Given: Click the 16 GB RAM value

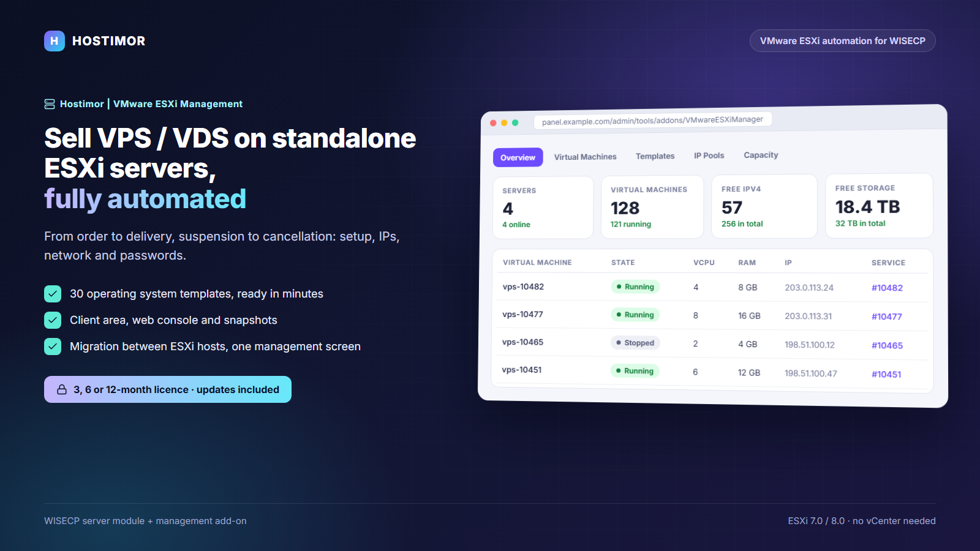Looking at the screenshot, I should click(x=749, y=316).
